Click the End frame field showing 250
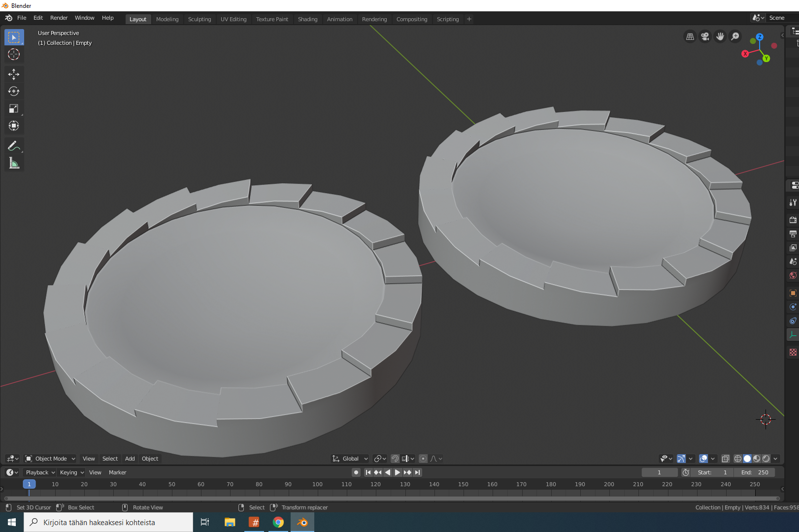Image resolution: width=799 pixels, height=532 pixels. coord(755,472)
